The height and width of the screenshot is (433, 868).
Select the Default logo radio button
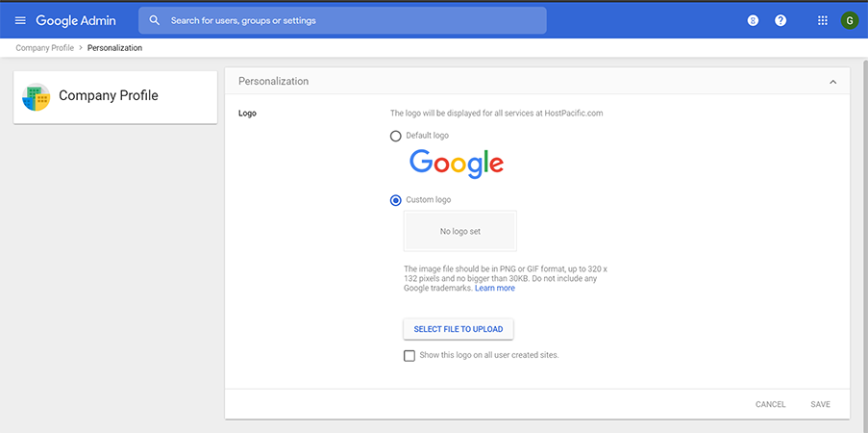(x=395, y=136)
